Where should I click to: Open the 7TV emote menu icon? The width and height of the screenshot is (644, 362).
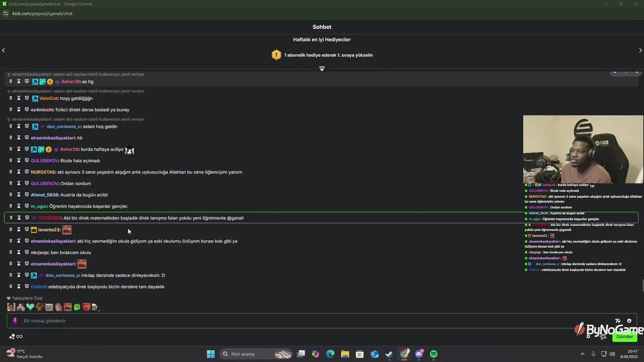(617, 321)
